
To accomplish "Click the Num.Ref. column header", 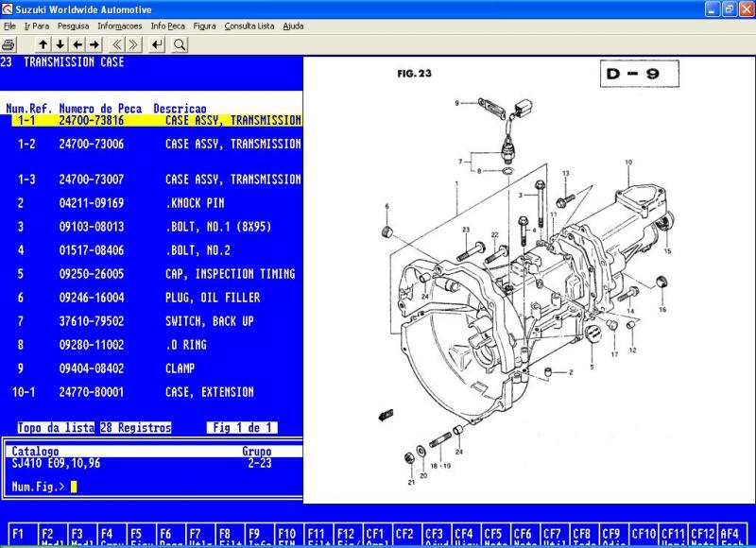I will (29, 109).
